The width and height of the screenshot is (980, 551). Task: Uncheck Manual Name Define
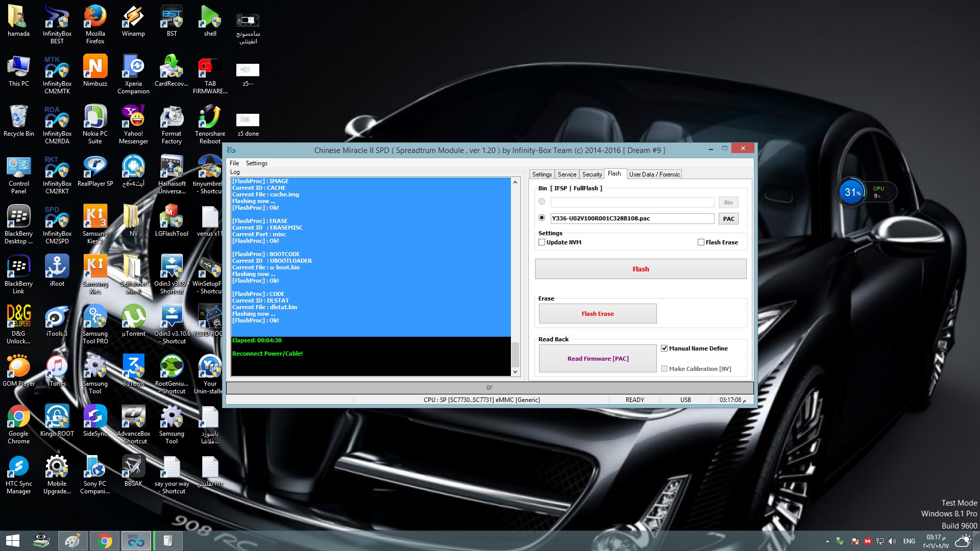coord(665,348)
